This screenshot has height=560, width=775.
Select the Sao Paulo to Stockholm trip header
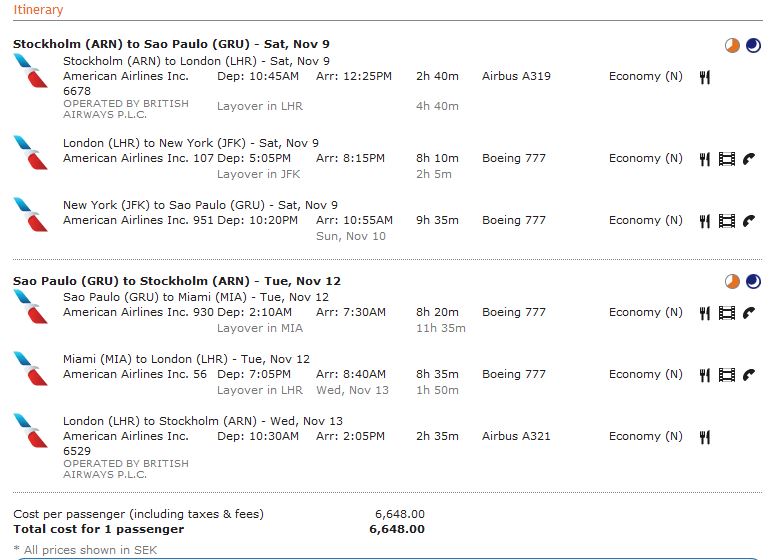[x=178, y=281]
